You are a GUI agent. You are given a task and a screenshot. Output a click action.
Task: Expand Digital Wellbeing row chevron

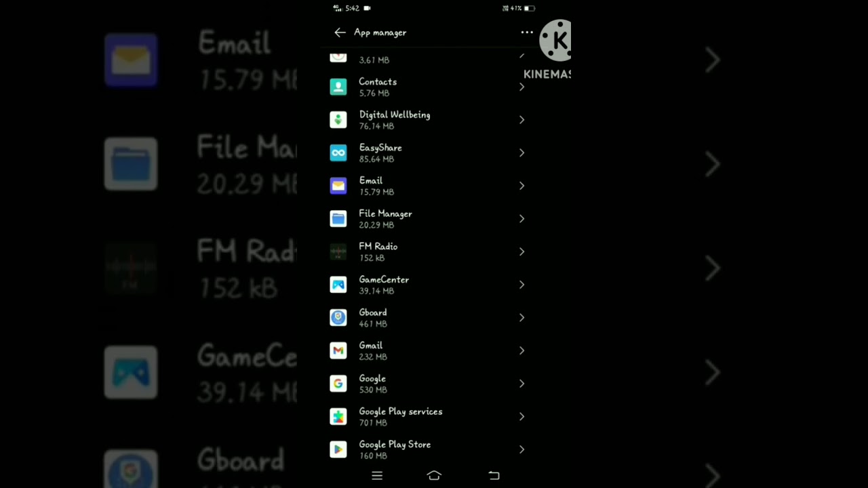pyautogui.click(x=521, y=120)
